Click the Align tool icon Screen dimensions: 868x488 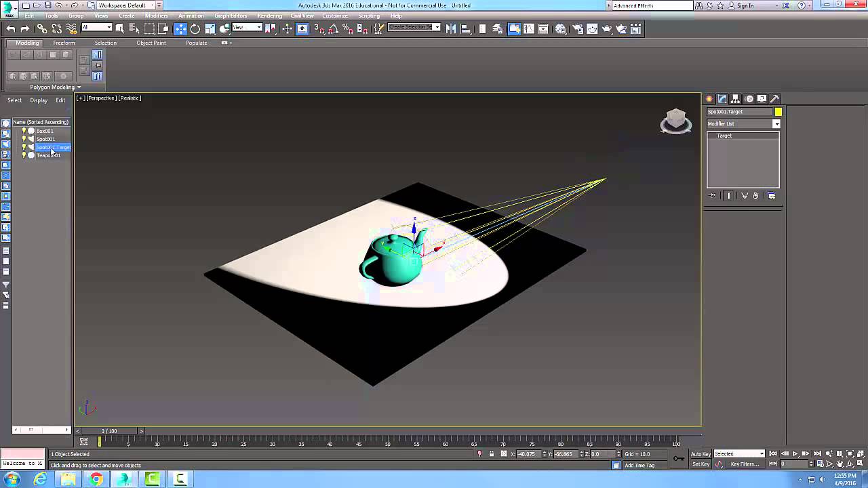pyautogui.click(x=466, y=28)
